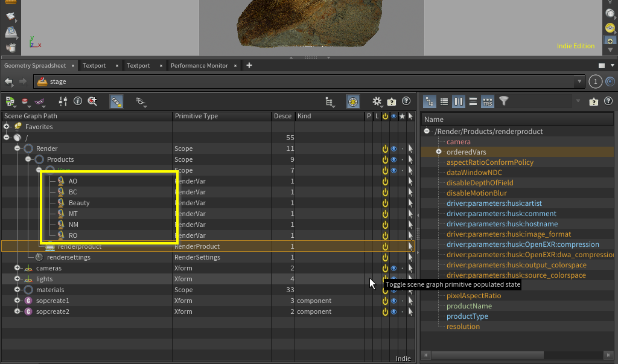Toggle activation power icon for rendersettings row
The width and height of the screenshot is (618, 364).
pyautogui.click(x=385, y=258)
